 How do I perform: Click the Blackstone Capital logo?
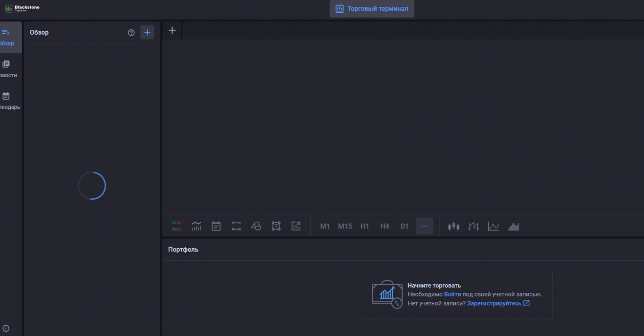[22, 8]
